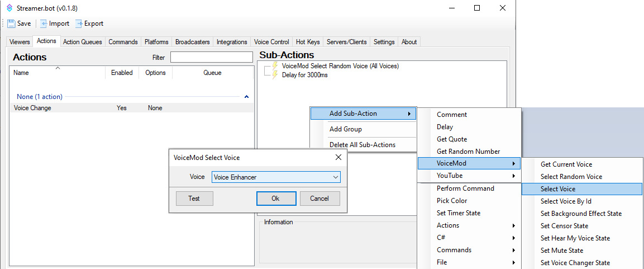Choose Get Current Voice
Viewport: 644px width, 269px height.
[582, 164]
